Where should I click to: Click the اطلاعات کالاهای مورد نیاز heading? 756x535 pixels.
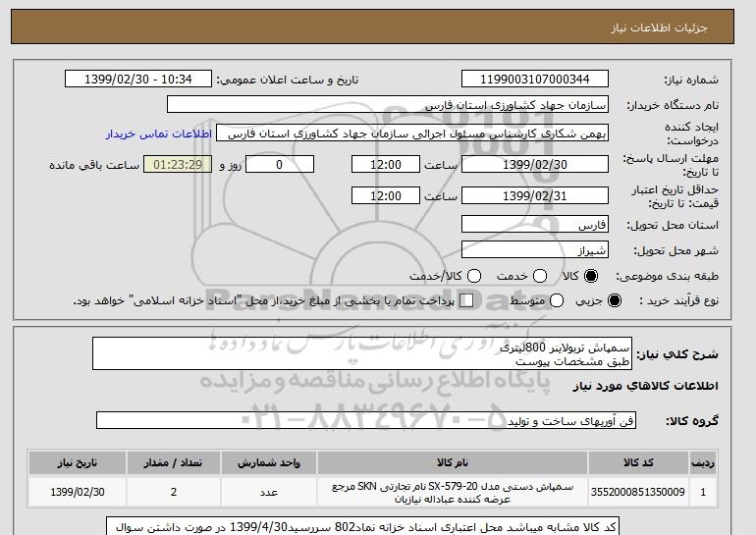click(x=646, y=386)
